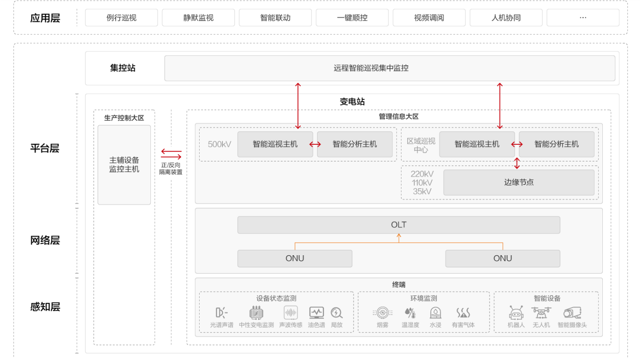Click the 一键顺控 button
The height and width of the screenshot is (358, 644).
(x=352, y=18)
